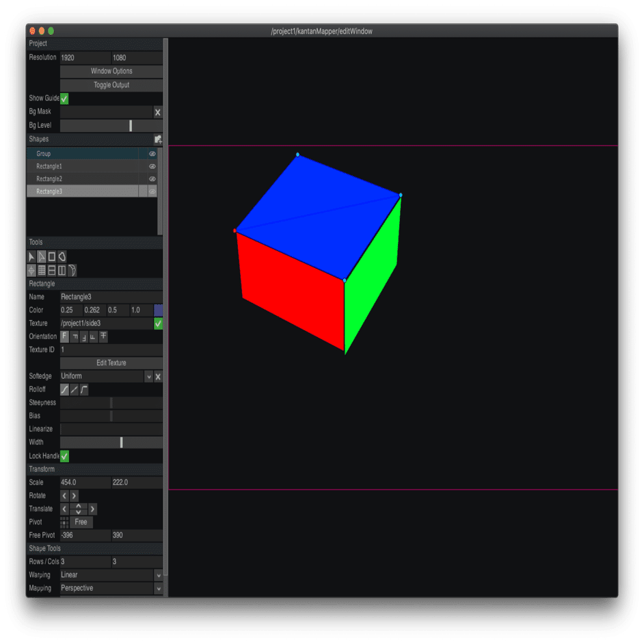Click the resolution width field 1920

coord(85,58)
